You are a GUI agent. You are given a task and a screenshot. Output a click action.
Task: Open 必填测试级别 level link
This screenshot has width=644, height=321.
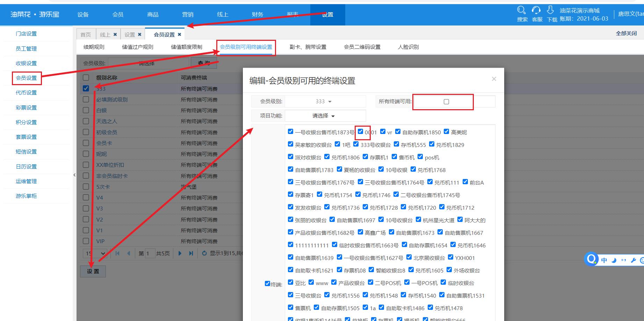click(112, 99)
